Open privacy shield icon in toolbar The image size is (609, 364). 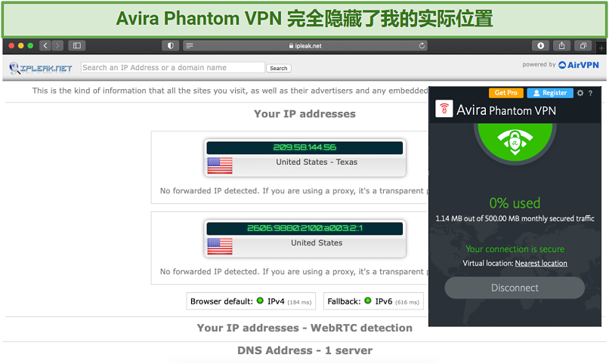point(170,46)
